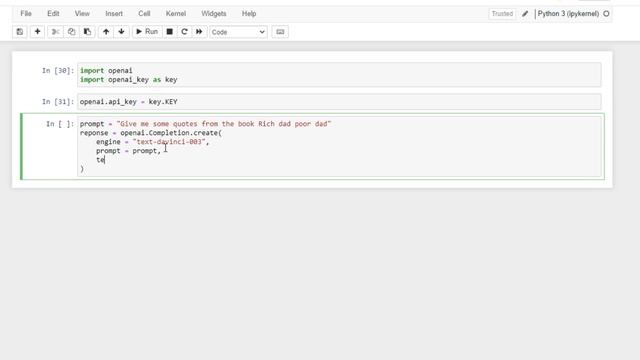640x360 pixels.
Task: Copy the selected cells icon
Action: click(71, 32)
